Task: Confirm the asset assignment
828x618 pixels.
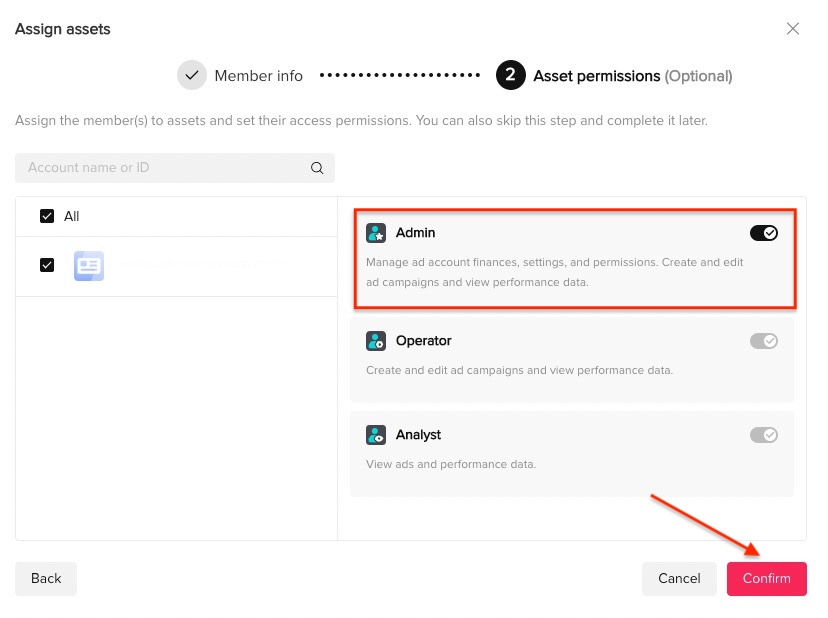Action: (x=767, y=579)
